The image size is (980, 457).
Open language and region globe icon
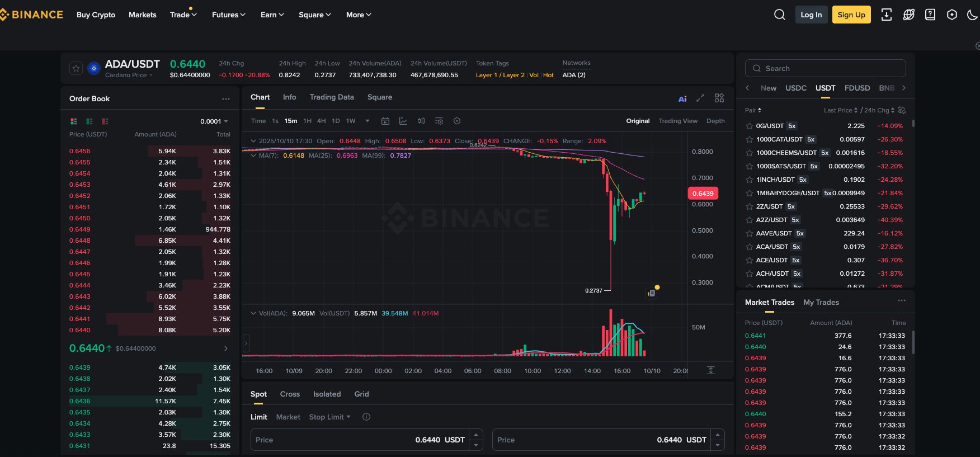909,15
